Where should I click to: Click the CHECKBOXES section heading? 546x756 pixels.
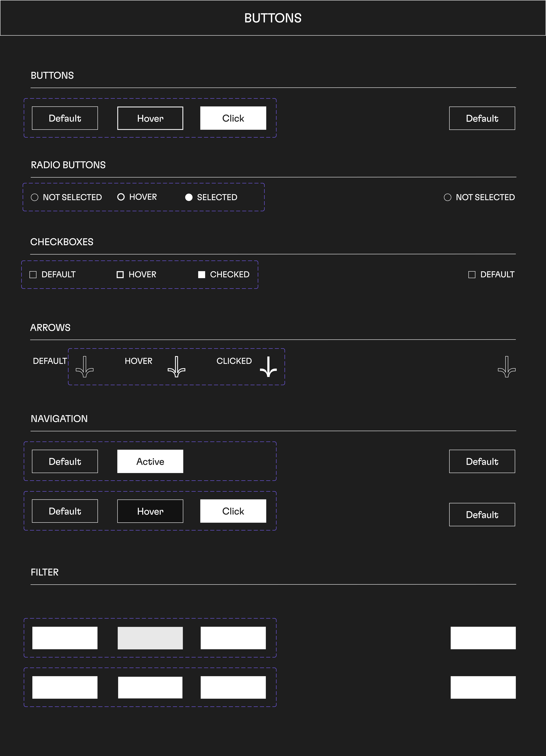62,242
